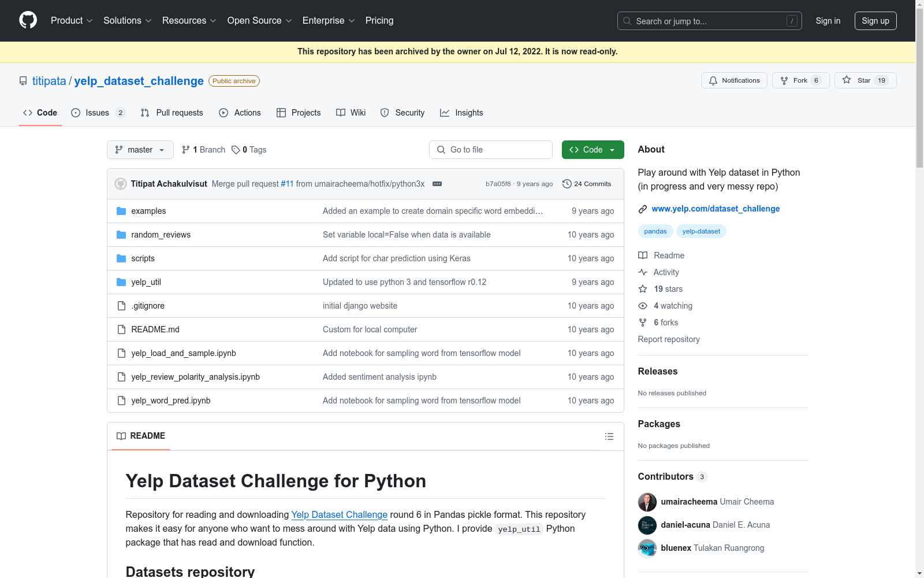The image size is (924, 578).
Task: Click the pulse icon beside Activity
Action: tap(643, 272)
